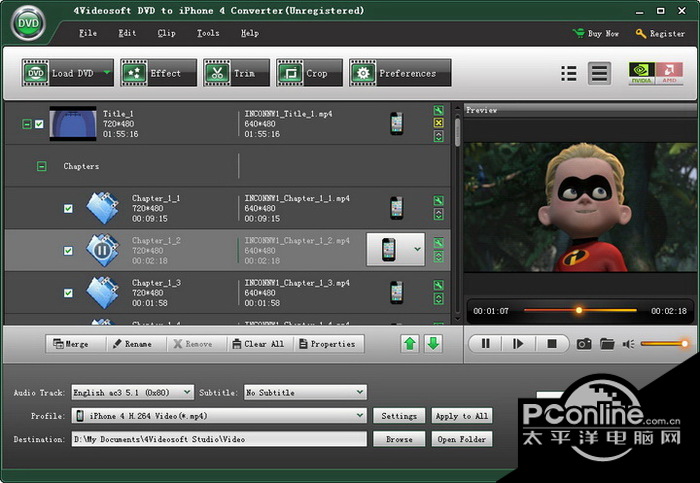700x483 pixels.
Task: Step to next frame in preview
Action: click(518, 344)
